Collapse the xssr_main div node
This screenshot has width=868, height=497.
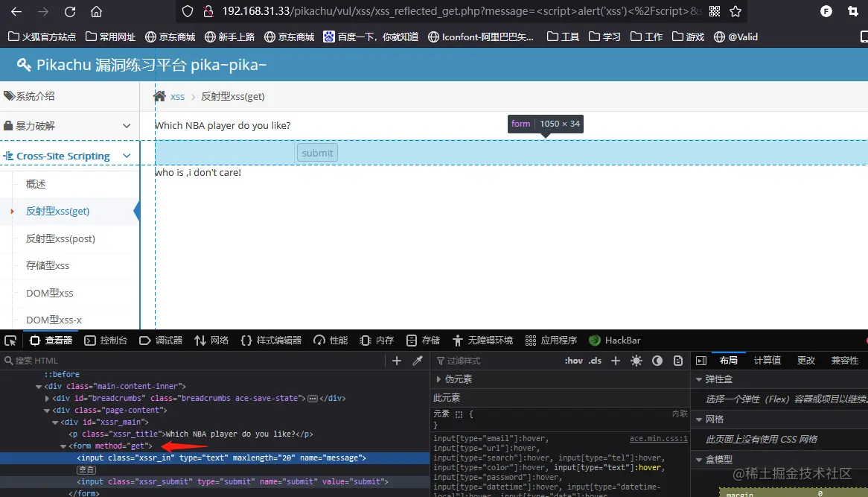[x=55, y=422]
